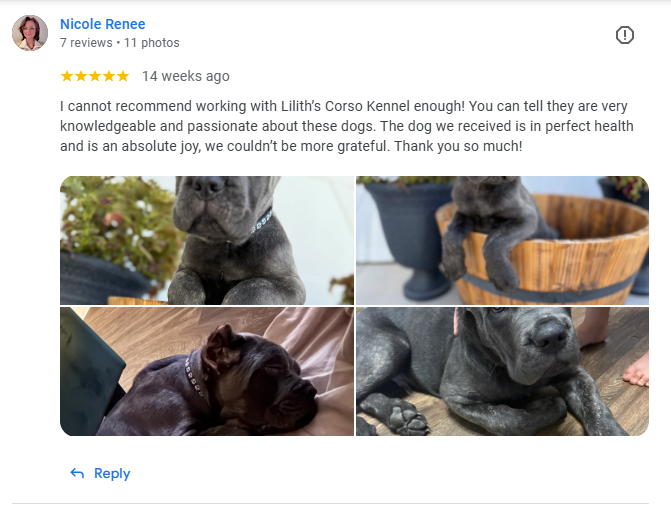Select the first gold star
This screenshot has width=671, height=523.
click(x=67, y=76)
